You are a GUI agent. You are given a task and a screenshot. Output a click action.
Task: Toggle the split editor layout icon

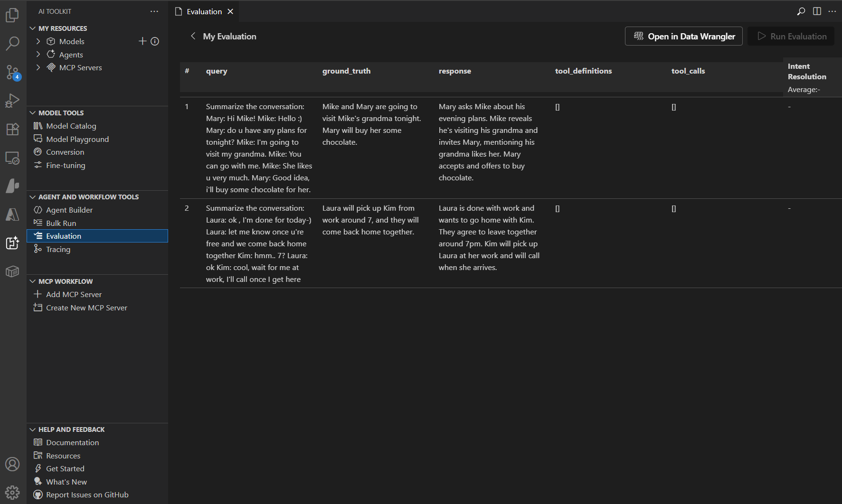pos(817,11)
